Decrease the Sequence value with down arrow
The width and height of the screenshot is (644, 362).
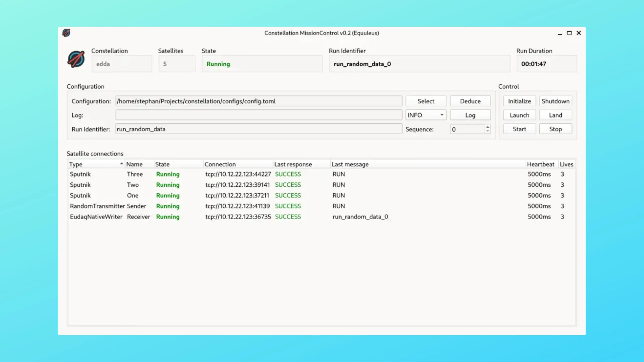click(488, 131)
